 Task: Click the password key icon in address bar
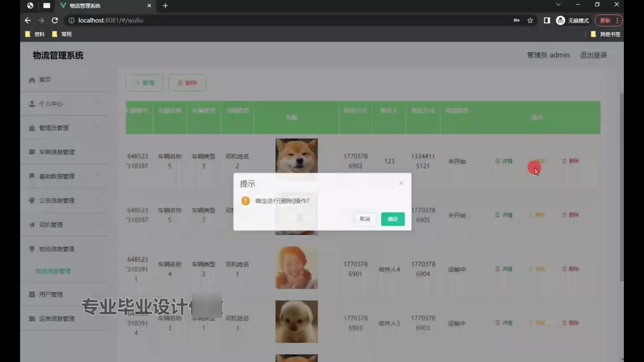pos(517,20)
